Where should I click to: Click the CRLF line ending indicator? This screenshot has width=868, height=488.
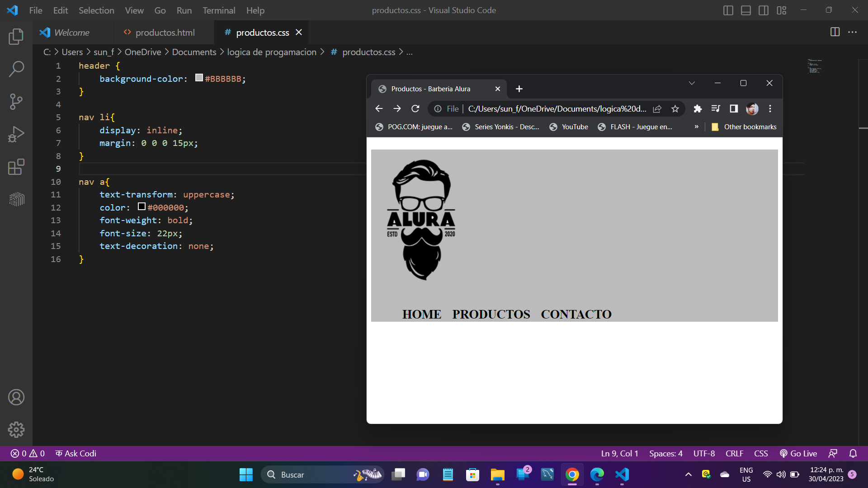point(734,454)
